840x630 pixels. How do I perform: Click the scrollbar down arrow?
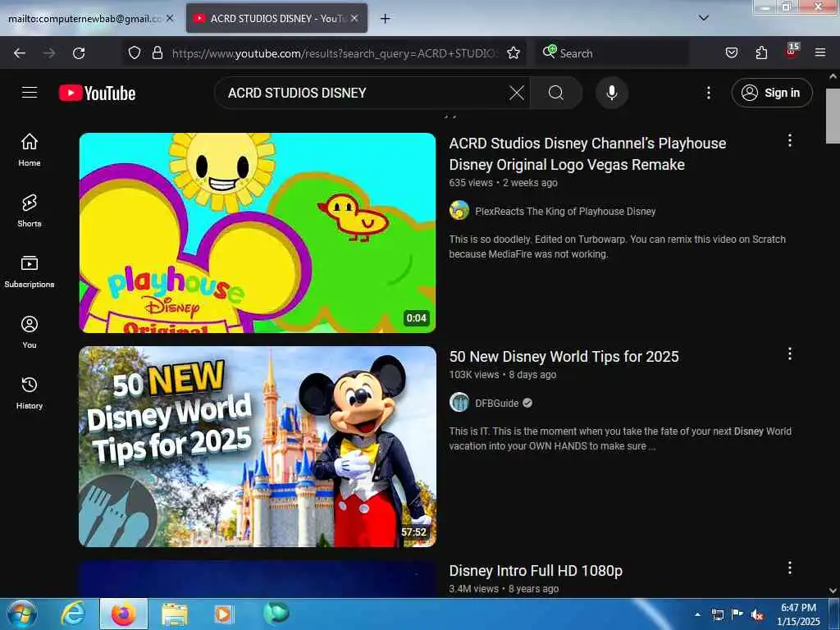(833, 591)
